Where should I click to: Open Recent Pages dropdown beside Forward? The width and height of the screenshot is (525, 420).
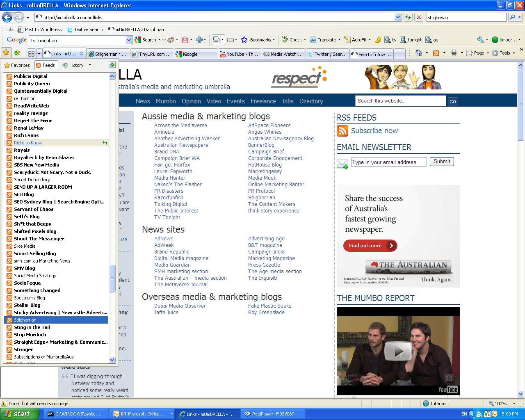pos(27,18)
